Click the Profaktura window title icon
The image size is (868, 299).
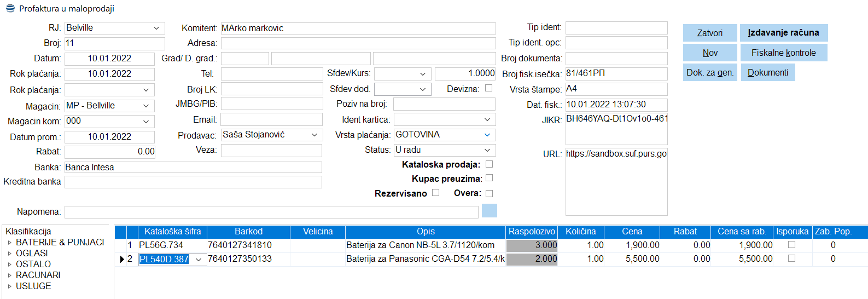pos(10,8)
